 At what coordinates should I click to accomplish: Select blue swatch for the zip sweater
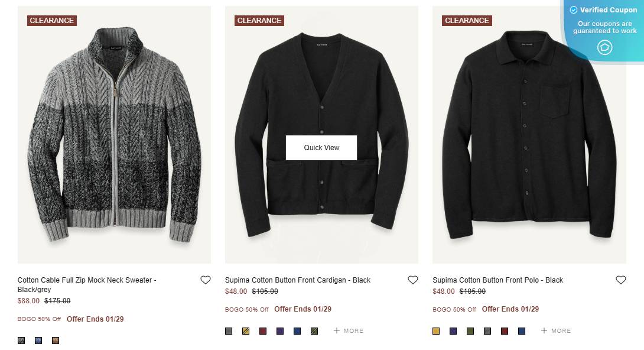point(38,341)
